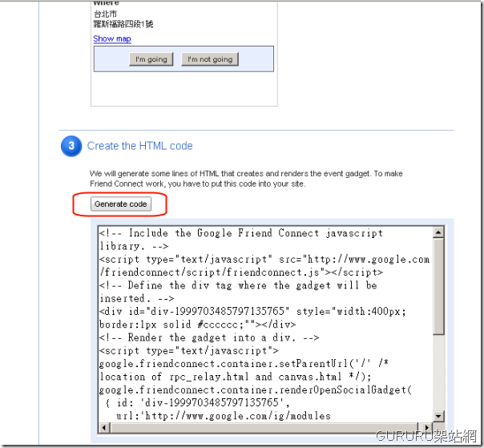
Task: Click the horizontal scrollbar track in code box
Action: (x=265, y=428)
